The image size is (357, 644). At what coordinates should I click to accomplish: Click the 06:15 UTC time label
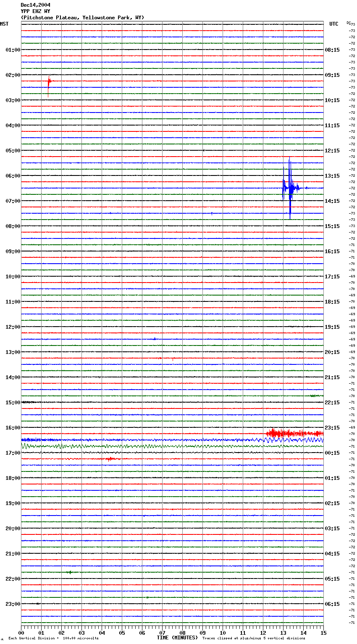coord(332,604)
